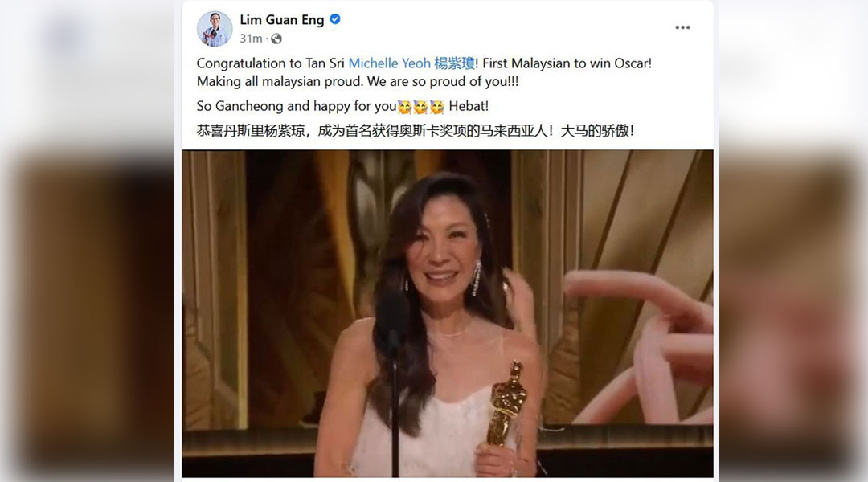This screenshot has width=868, height=482.
Task: Click the first party-face emoji after "you"
Action: point(404,106)
